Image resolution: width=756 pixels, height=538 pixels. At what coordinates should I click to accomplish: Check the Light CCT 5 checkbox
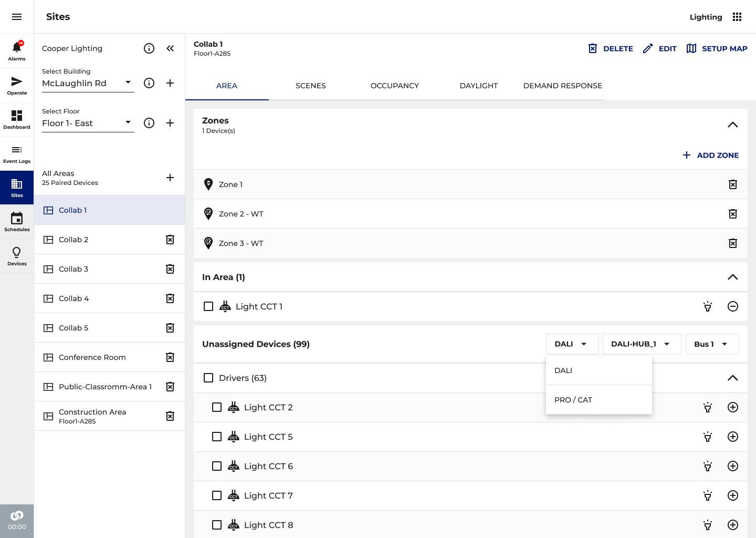(x=217, y=437)
